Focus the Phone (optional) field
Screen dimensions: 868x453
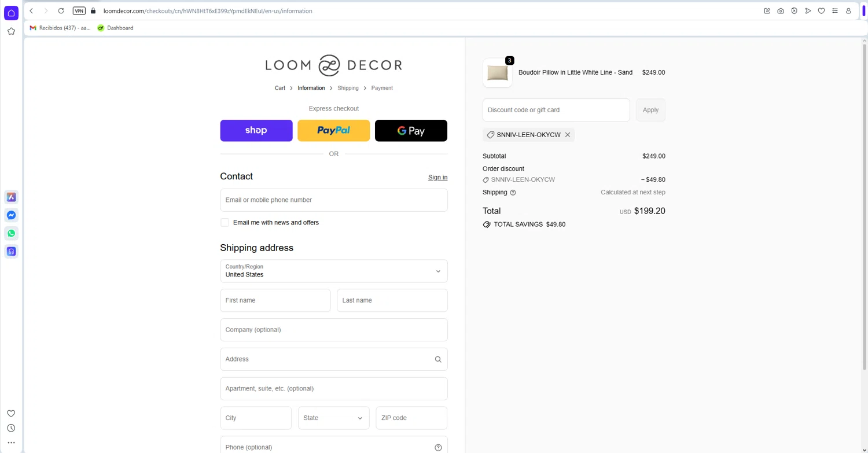pyautogui.click(x=334, y=446)
